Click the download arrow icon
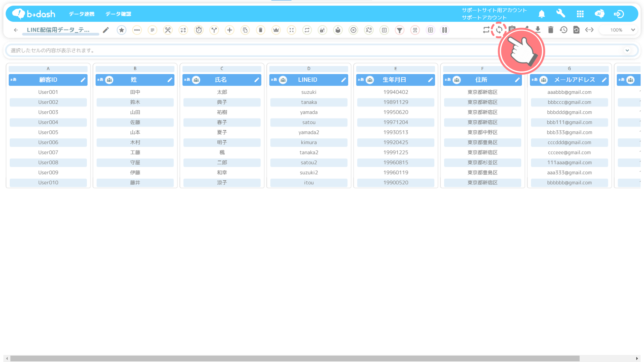 click(538, 30)
